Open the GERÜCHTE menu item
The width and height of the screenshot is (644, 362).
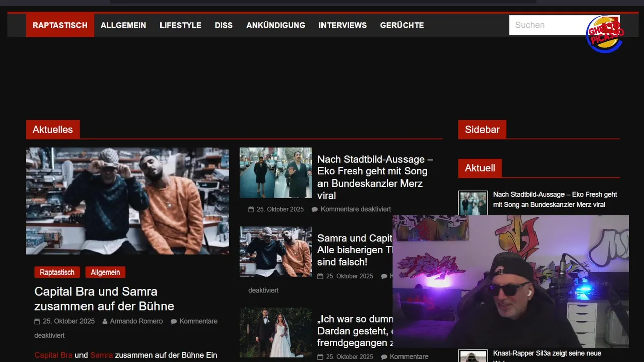(402, 25)
